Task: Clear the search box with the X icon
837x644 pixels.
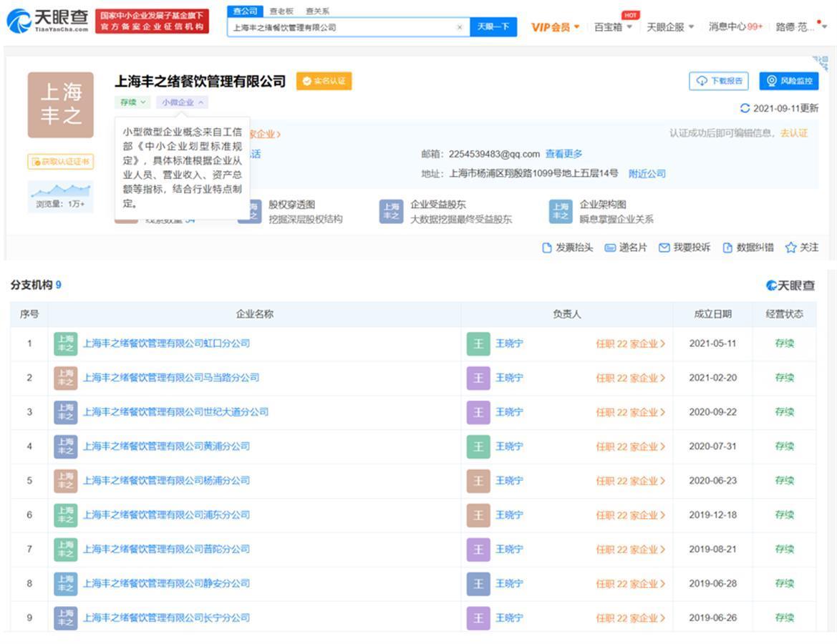Action: click(x=460, y=27)
